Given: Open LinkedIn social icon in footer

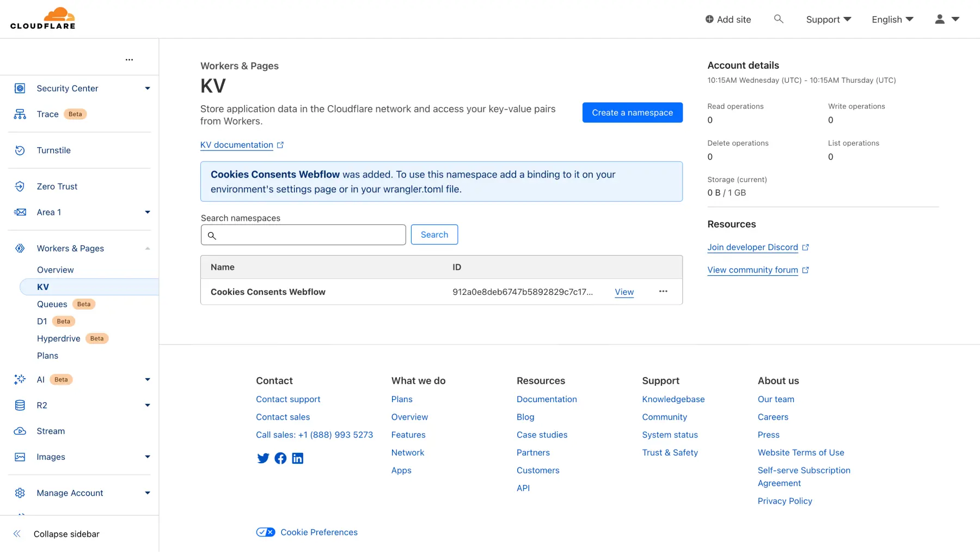Looking at the screenshot, I should tap(298, 458).
